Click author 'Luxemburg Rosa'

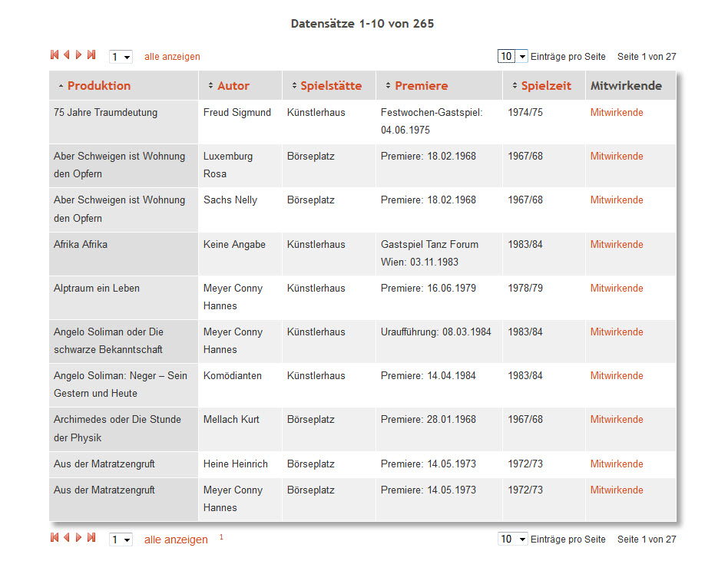tap(228, 165)
